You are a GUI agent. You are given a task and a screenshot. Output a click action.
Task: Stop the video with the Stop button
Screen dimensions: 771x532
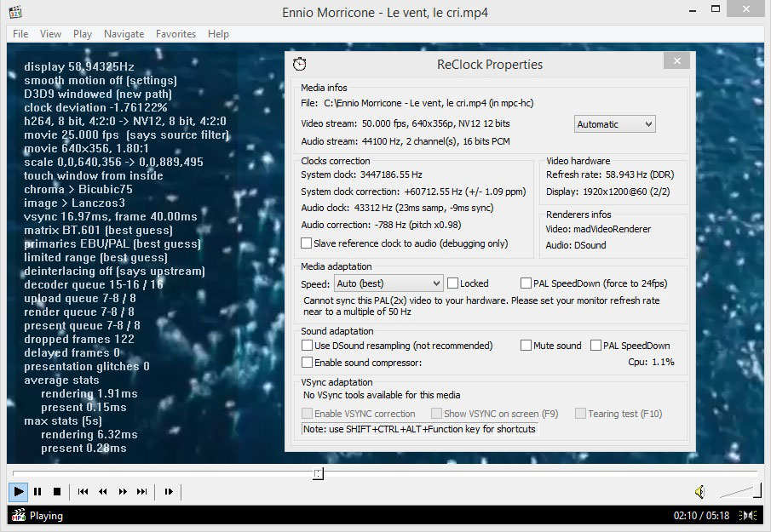tap(57, 491)
